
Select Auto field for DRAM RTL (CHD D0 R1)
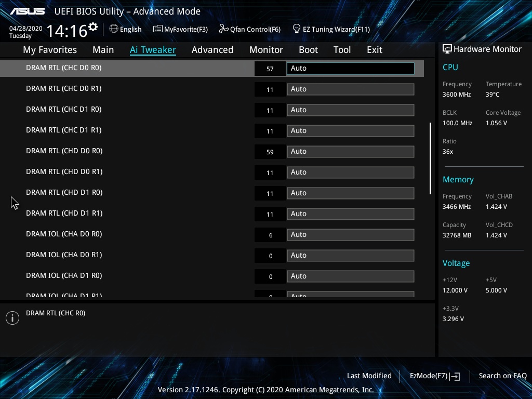tap(351, 172)
